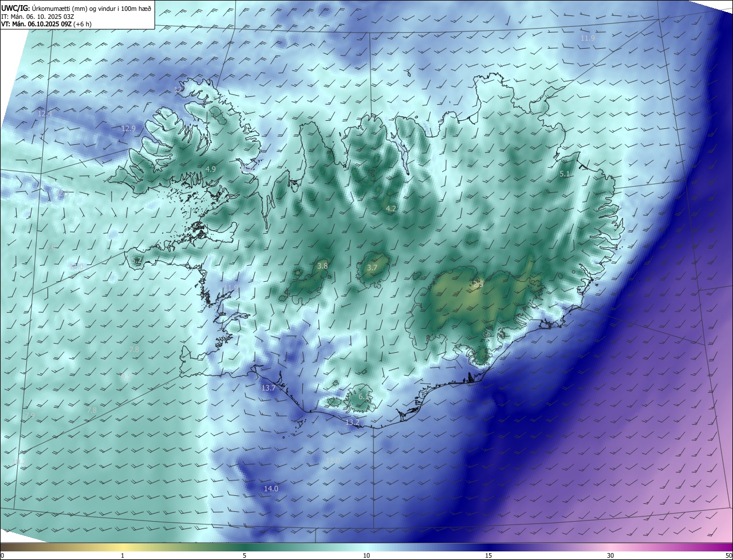Click the 'IT: Mán. 06. 10. 2025 03Z' line
Viewport: 733px width, 560px height.
coord(38,17)
